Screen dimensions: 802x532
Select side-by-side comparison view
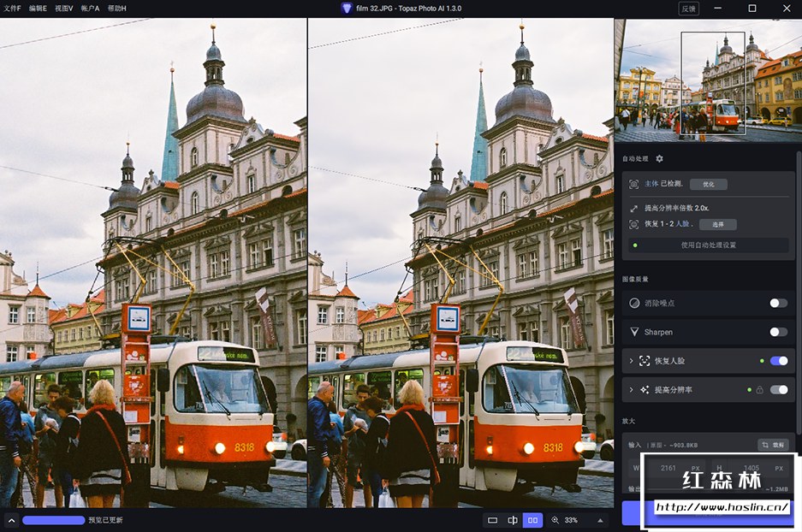click(x=532, y=520)
